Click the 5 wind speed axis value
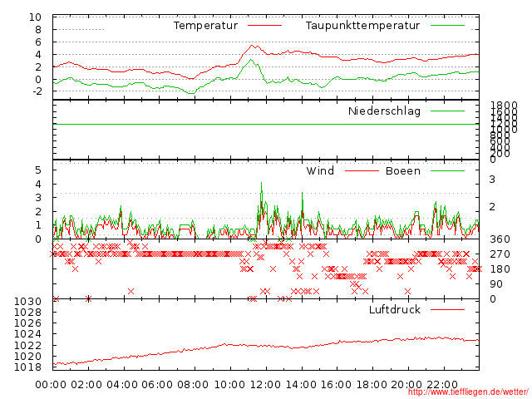Viewport: 532px width, 399px height. (x=38, y=170)
